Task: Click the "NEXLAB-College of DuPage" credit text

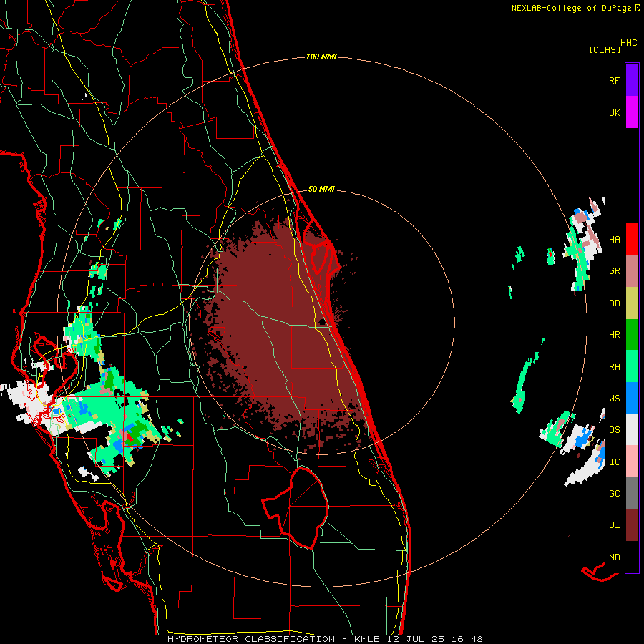Action: (x=571, y=8)
